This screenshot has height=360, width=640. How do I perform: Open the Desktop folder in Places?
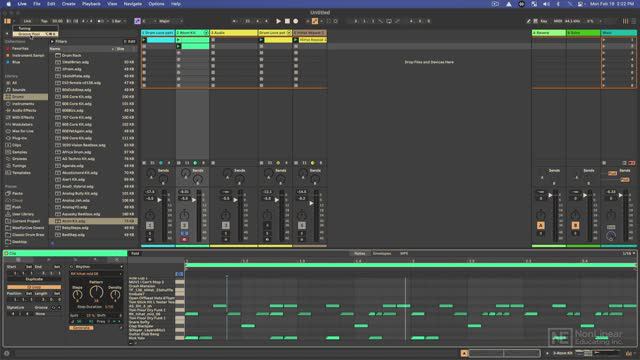(19, 242)
